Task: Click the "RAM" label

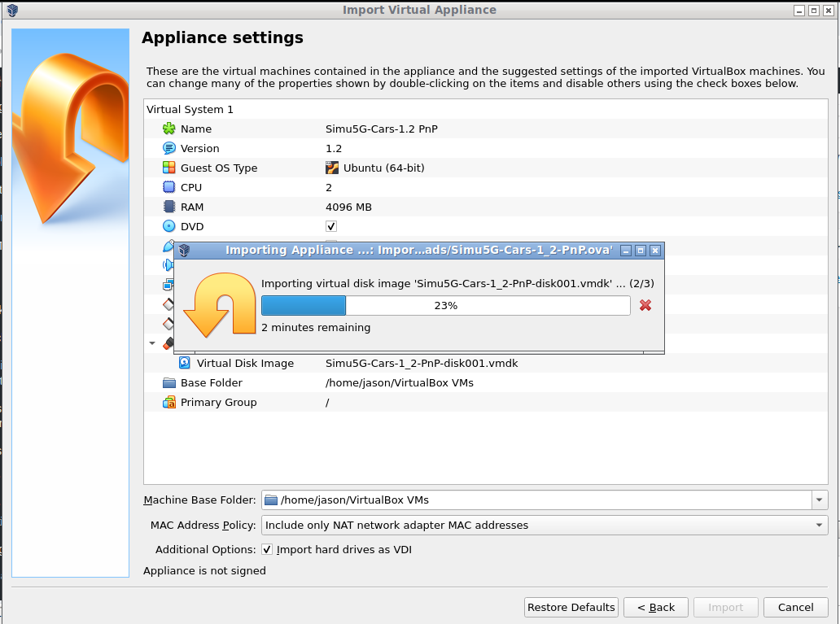Action: 192,207
